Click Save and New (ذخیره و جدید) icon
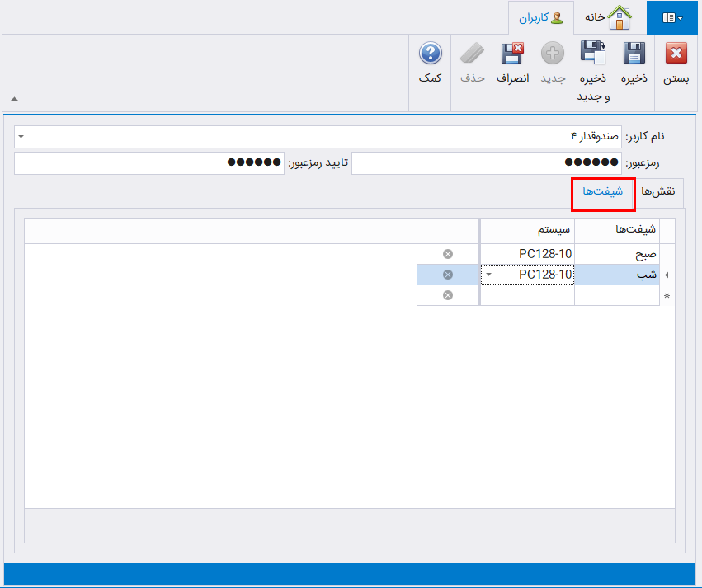The height and width of the screenshot is (588, 702). [592, 54]
